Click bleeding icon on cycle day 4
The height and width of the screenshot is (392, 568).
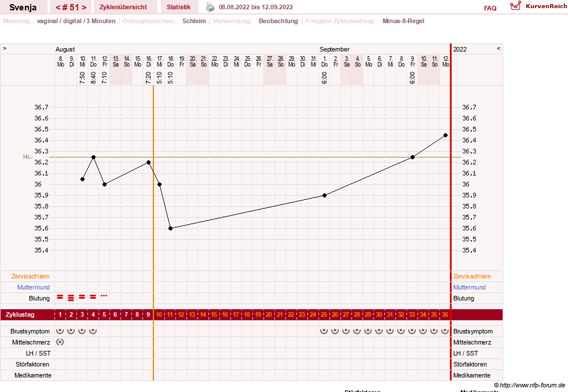(x=93, y=297)
